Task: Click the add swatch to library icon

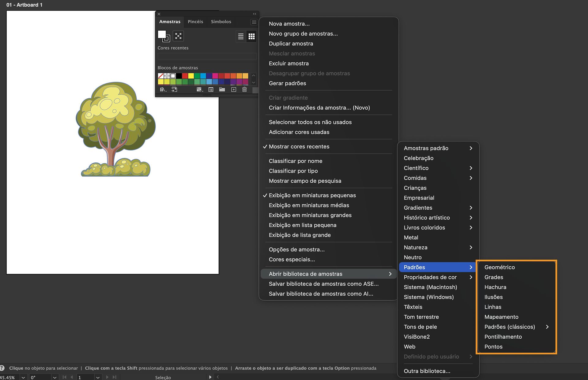Action: pos(174,89)
